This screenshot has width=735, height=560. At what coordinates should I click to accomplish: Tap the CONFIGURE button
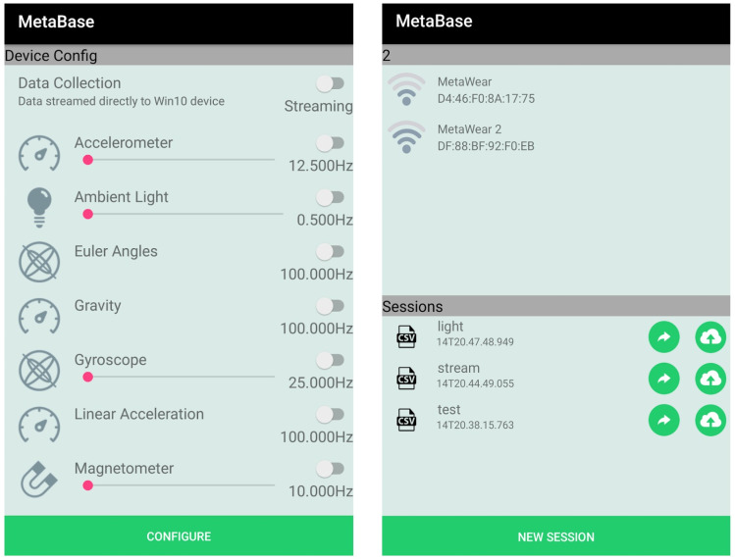179,535
